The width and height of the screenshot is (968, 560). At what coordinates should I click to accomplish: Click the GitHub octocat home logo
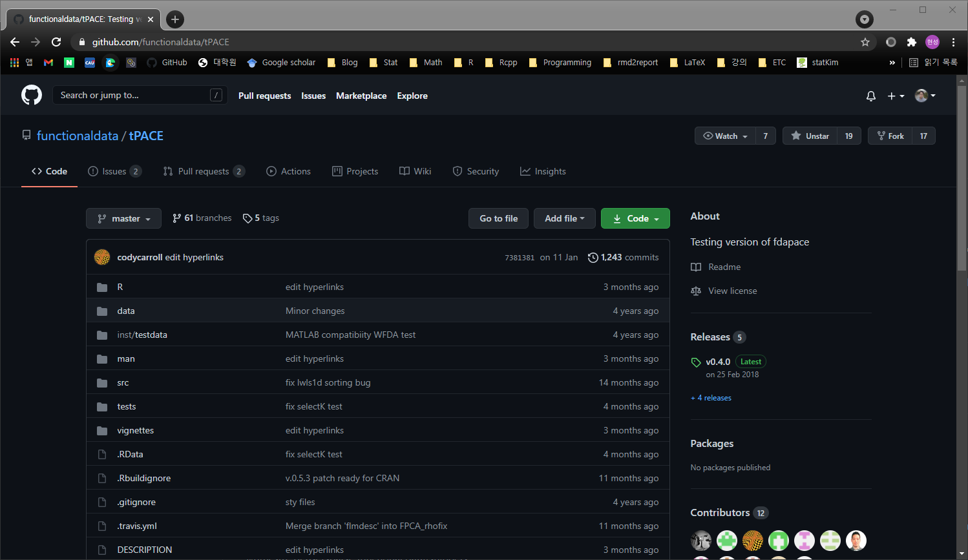31,95
